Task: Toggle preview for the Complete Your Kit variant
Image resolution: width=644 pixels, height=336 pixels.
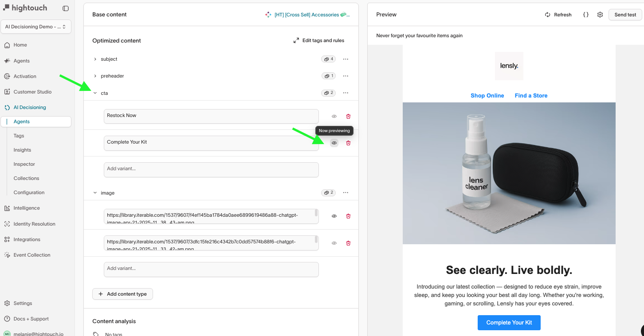Action: (x=334, y=143)
